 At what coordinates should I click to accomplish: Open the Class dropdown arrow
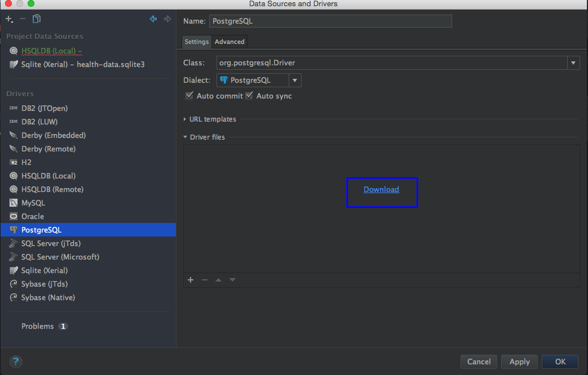coord(573,63)
